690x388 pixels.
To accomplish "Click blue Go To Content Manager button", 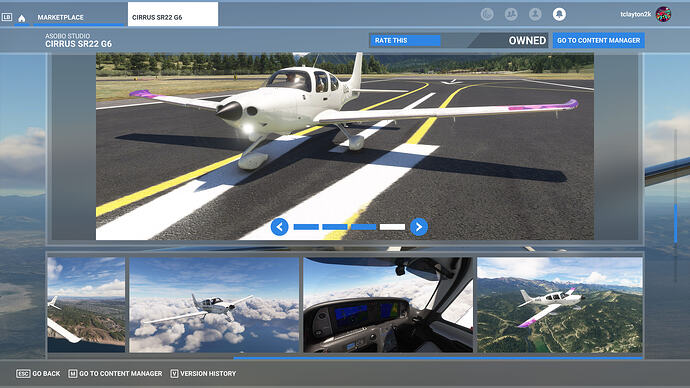I will 598,40.
